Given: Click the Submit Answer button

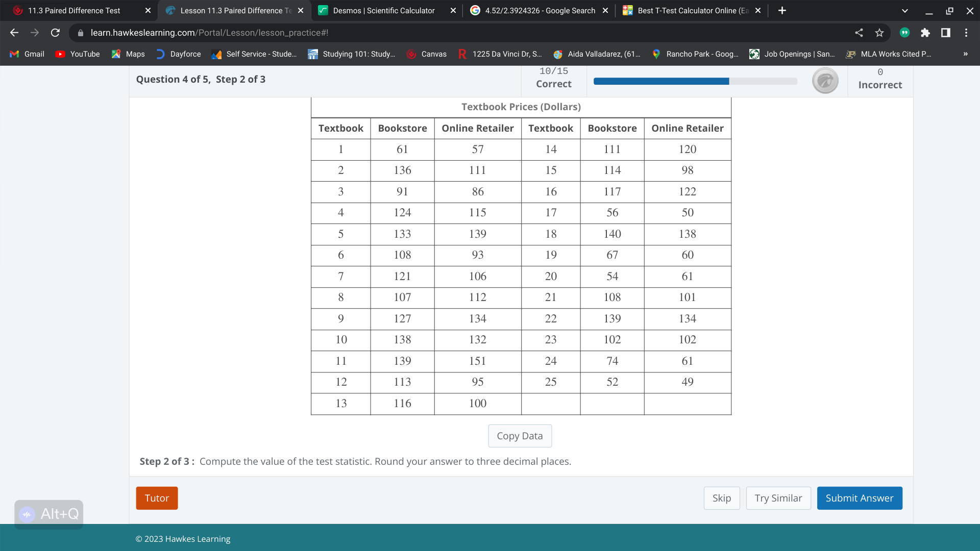Looking at the screenshot, I should click(859, 498).
